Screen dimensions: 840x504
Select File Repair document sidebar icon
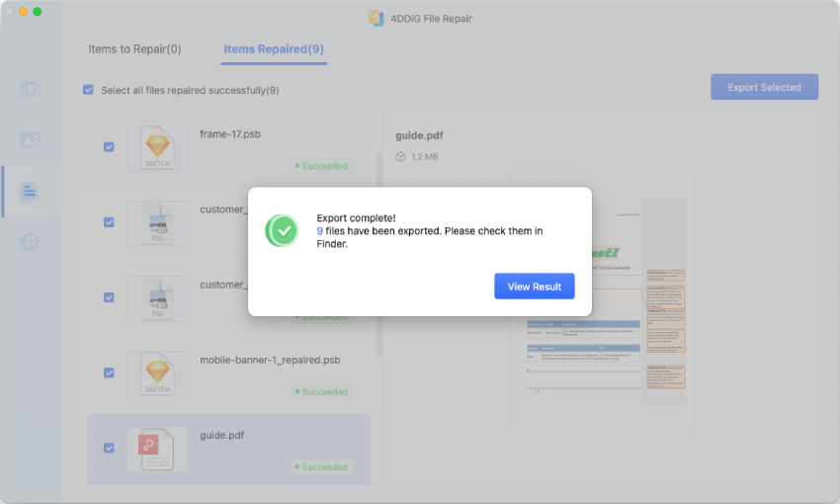(30, 191)
